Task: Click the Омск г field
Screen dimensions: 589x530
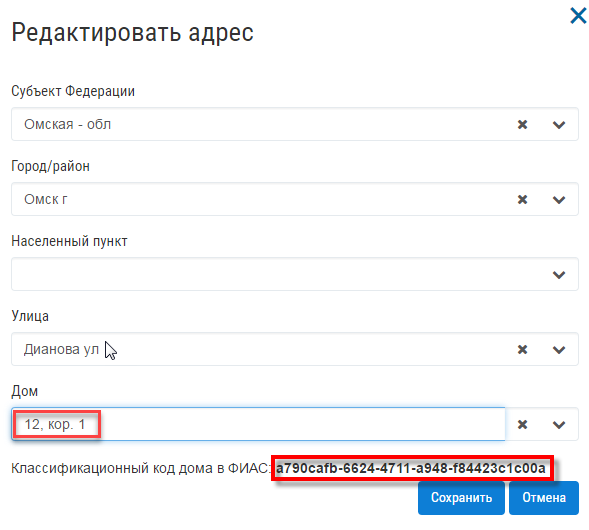Action: click(x=294, y=199)
